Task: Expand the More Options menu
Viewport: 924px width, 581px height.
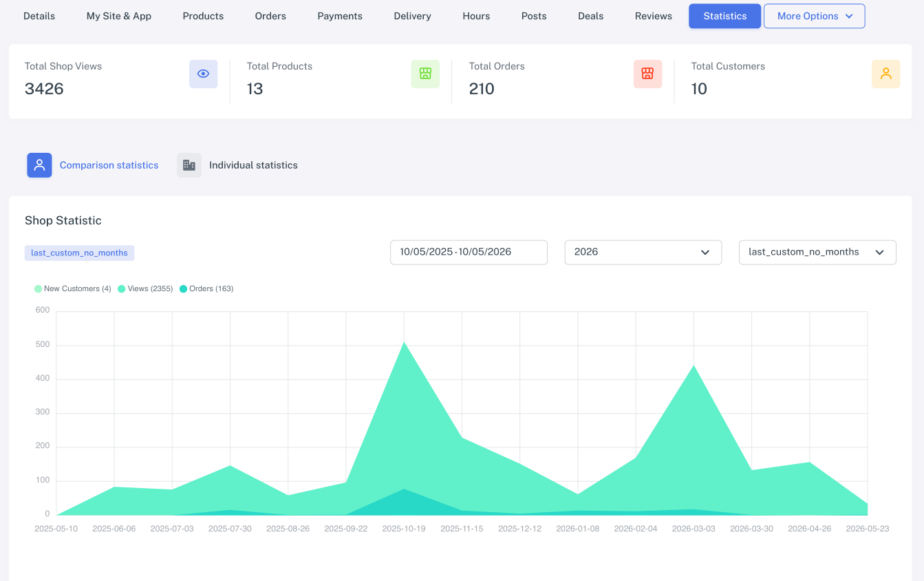Action: click(814, 16)
